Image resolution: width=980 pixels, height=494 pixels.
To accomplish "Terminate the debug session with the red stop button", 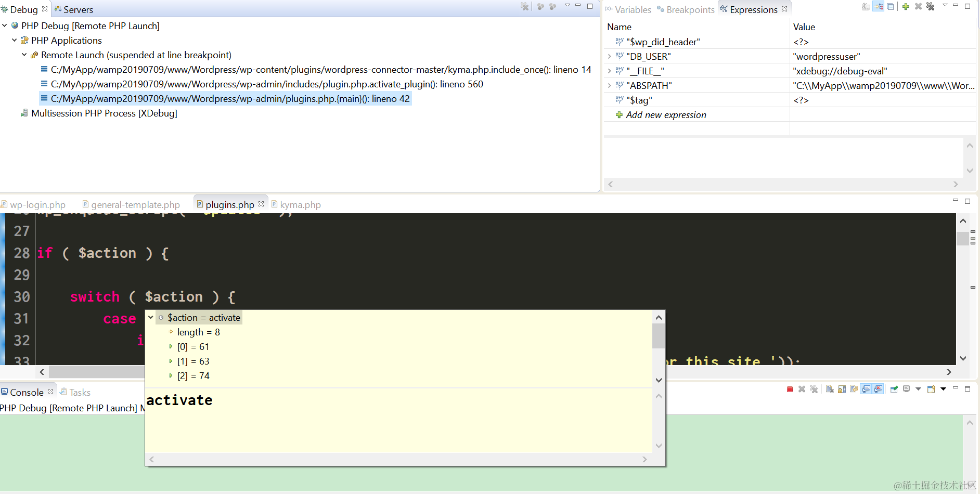I will click(x=790, y=389).
